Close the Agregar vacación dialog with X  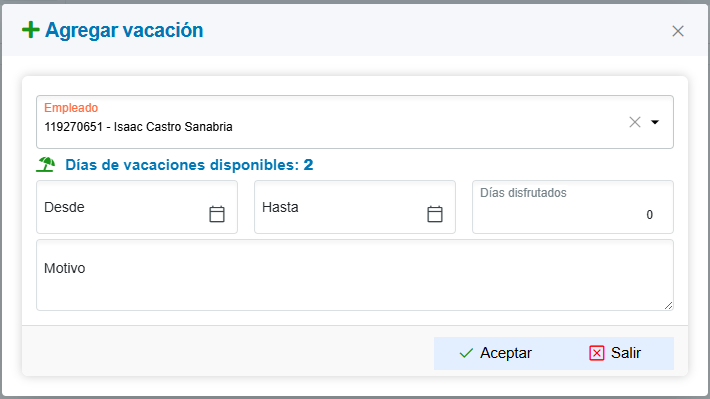coord(677,31)
